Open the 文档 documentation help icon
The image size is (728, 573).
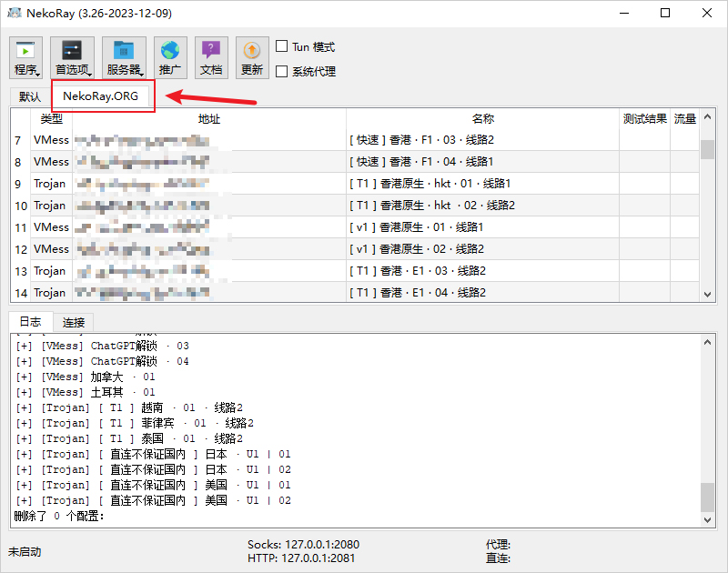click(x=211, y=56)
